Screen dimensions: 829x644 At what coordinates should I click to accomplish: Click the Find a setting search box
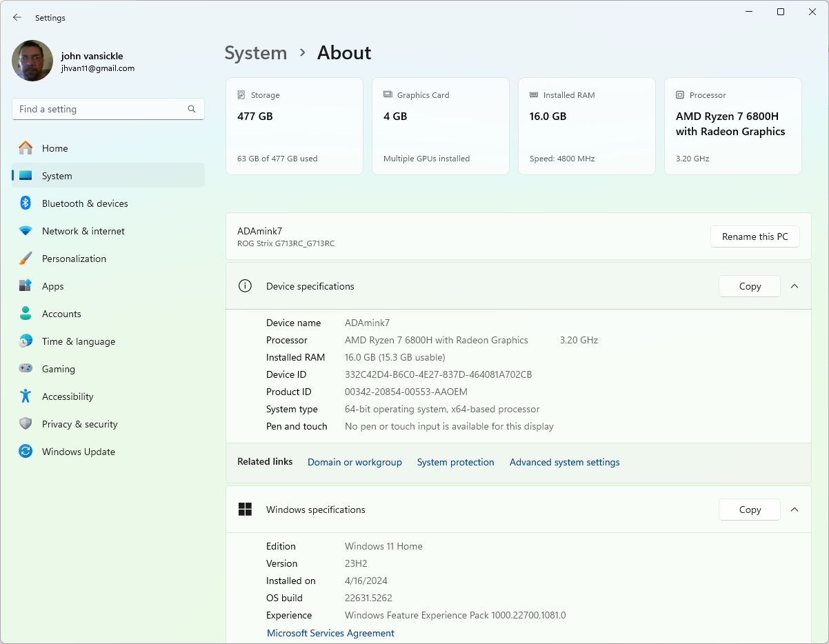click(108, 109)
